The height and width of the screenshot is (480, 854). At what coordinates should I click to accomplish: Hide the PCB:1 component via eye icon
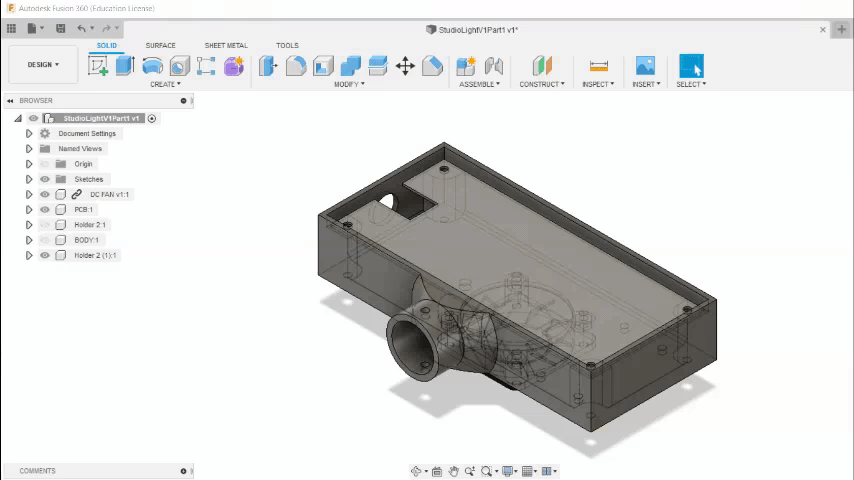(45, 210)
